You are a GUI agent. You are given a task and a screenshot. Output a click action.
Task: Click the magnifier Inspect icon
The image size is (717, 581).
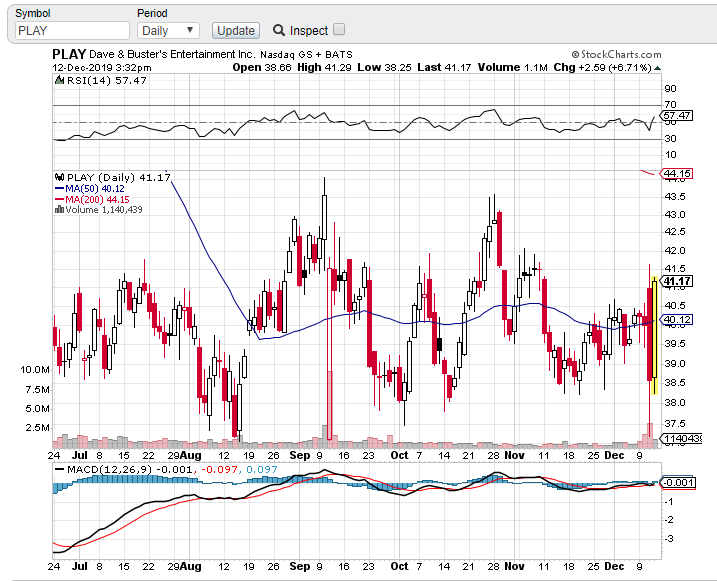coord(279,31)
